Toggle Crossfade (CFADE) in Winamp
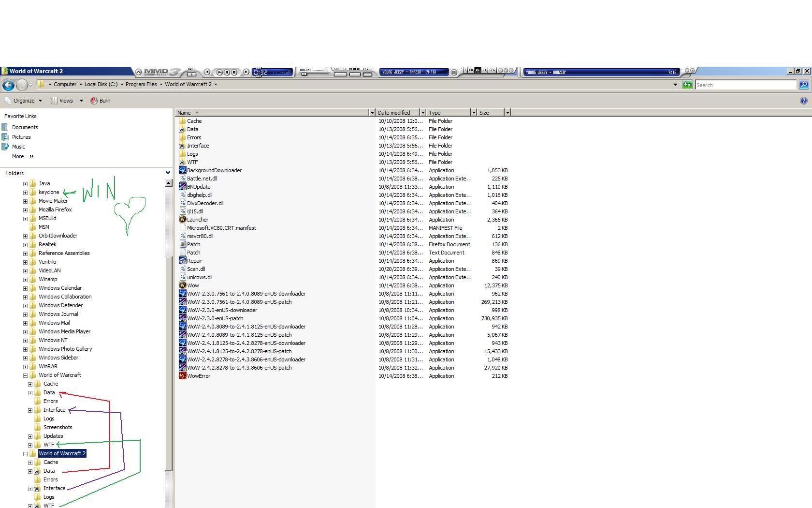Viewport: 812px width, 508px height. (x=367, y=74)
